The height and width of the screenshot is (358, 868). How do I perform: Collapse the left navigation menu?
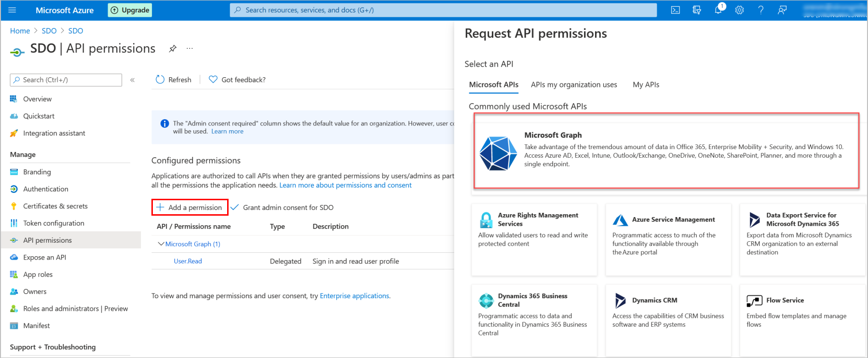tap(132, 80)
